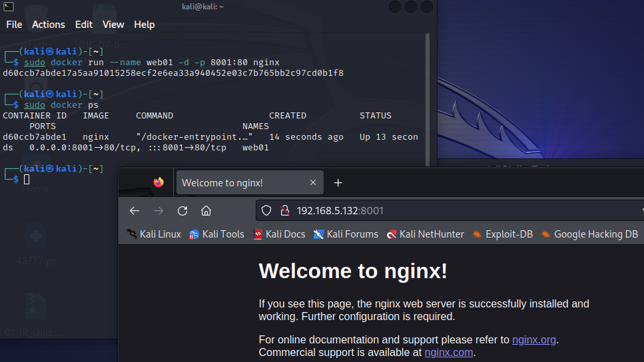Viewport: 644px width, 362px height.
Task: Click the 'docker run' command line text
Action: (x=152, y=63)
